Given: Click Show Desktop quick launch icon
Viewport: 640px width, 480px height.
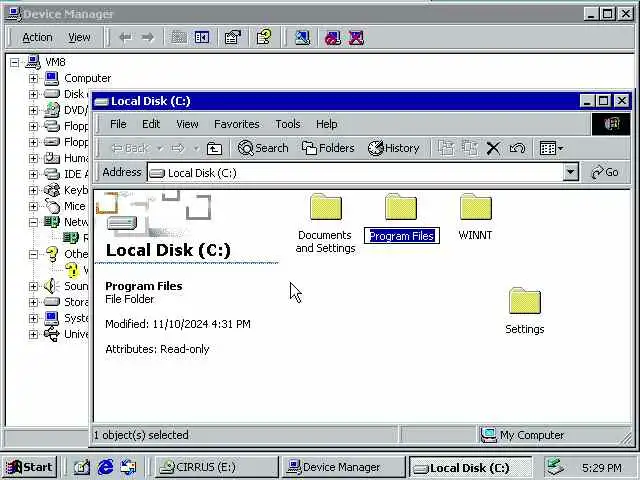Looking at the screenshot, I should coord(81,467).
